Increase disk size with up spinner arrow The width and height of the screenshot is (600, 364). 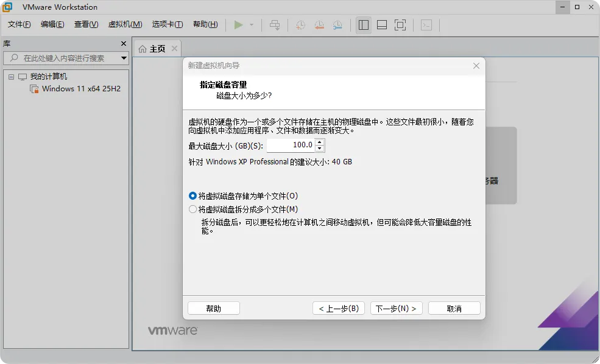coord(320,142)
